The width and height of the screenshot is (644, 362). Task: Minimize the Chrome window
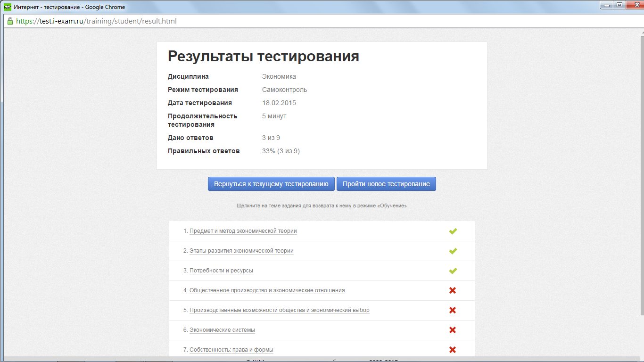point(607,5)
